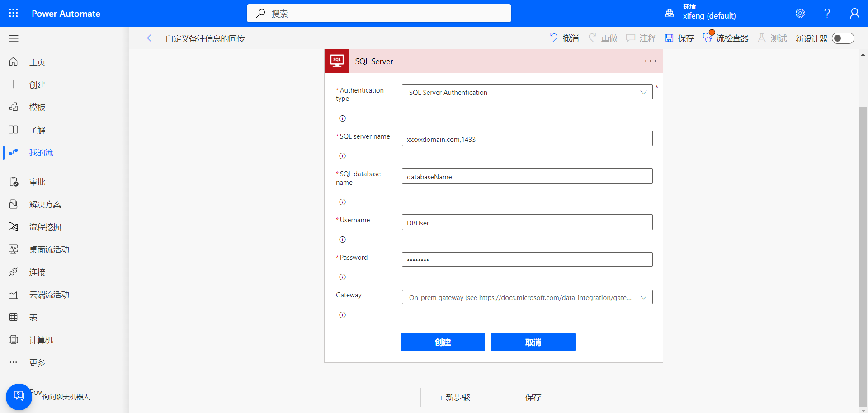Open 模板 in sidebar

pyautogui.click(x=64, y=107)
